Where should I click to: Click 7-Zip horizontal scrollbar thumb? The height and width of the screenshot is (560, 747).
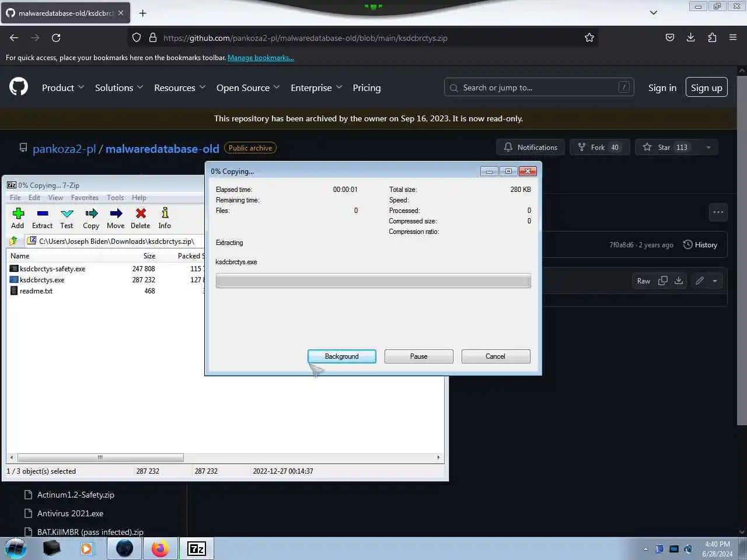point(100,457)
